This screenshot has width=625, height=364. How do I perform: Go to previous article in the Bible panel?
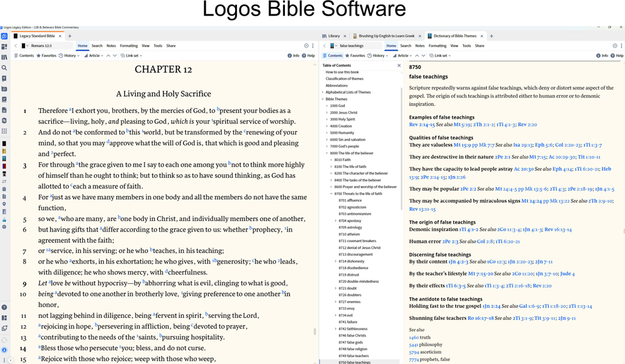pos(108,56)
